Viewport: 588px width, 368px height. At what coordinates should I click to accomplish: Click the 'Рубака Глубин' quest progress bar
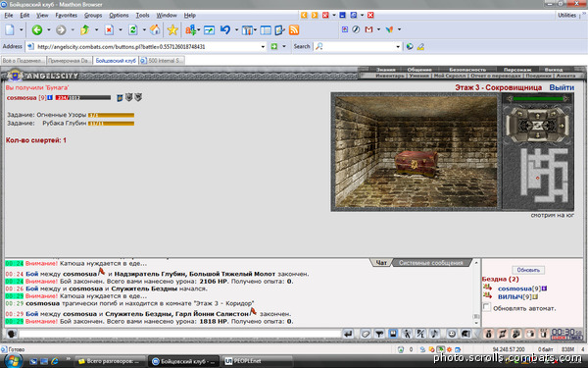(x=111, y=124)
